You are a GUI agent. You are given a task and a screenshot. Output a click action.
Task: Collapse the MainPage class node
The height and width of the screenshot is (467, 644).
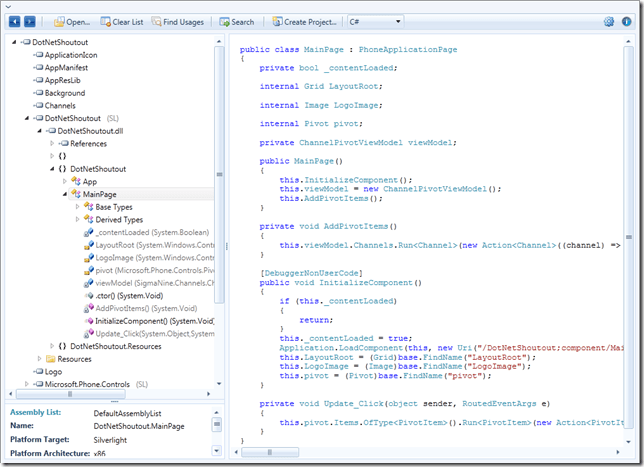coord(65,194)
